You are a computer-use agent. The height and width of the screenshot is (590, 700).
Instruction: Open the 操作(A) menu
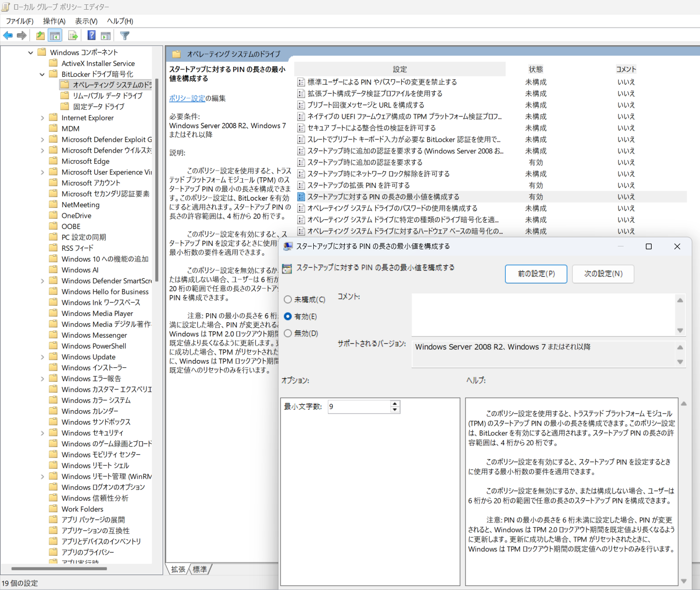pyautogui.click(x=54, y=21)
